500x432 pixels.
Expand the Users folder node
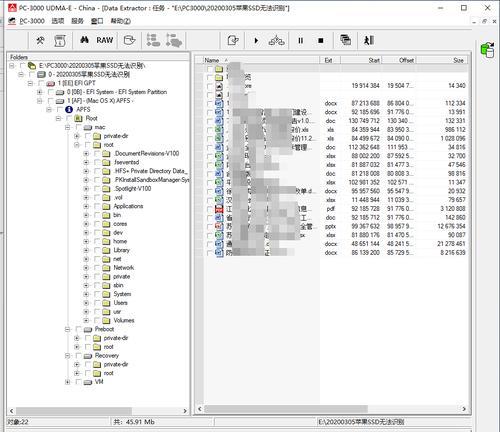[86, 303]
